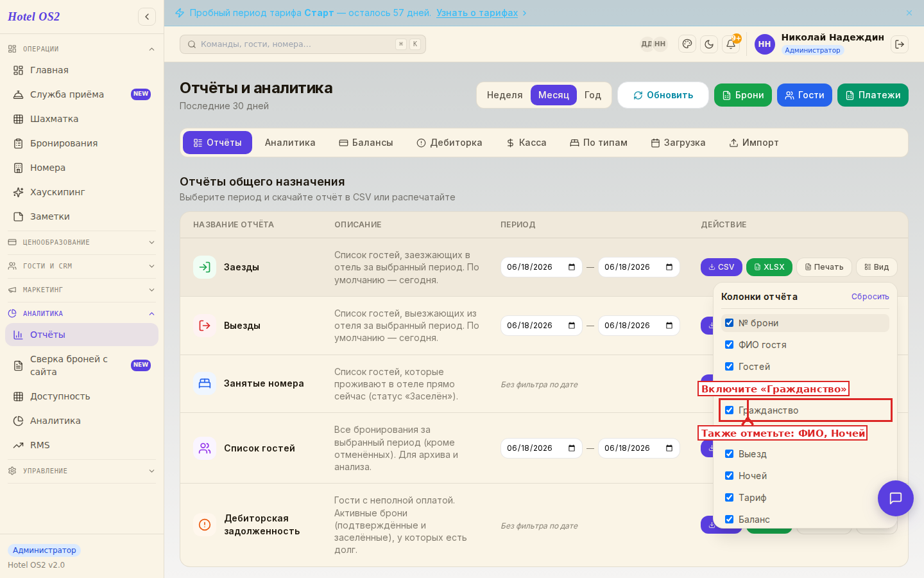This screenshot has height=578, width=924.
Task: Select the Год period option
Action: pyautogui.click(x=593, y=95)
